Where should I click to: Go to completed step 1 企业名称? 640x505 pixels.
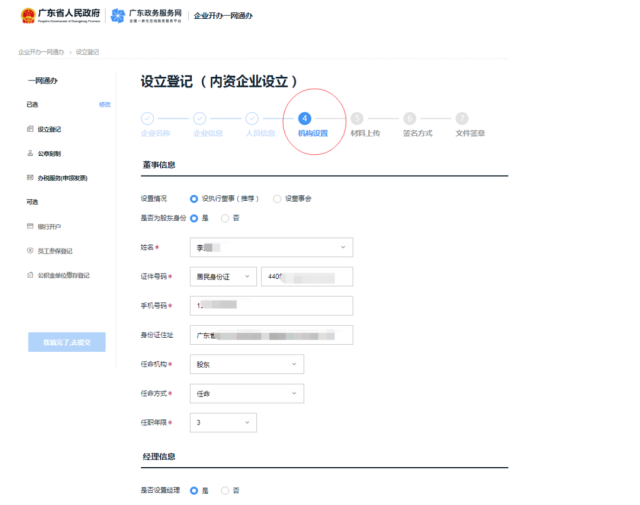coord(147,118)
